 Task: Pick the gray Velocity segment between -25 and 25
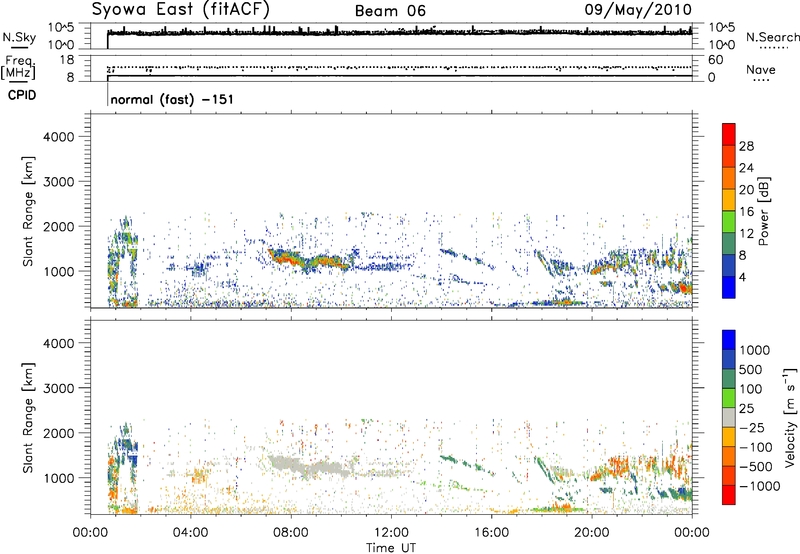[729, 418]
